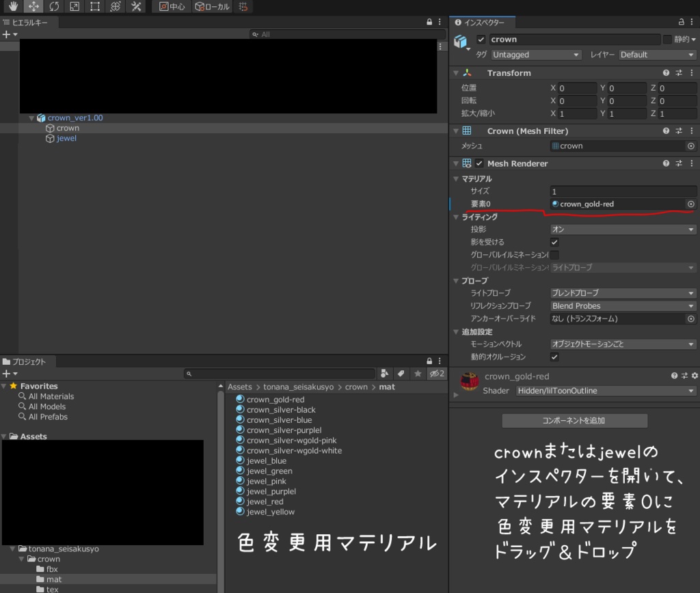The width and height of the screenshot is (700, 593).
Task: Select the jewel_blue material asset
Action: tap(266, 461)
